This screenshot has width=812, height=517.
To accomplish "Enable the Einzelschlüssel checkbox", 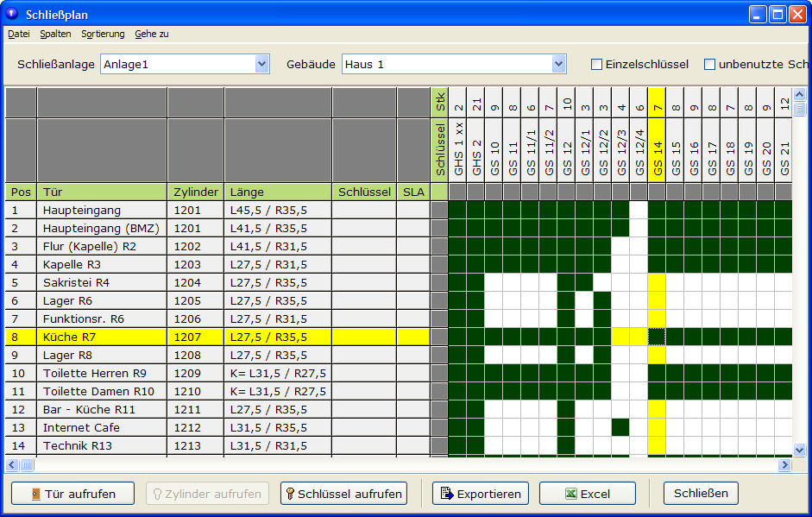I will 596,64.
